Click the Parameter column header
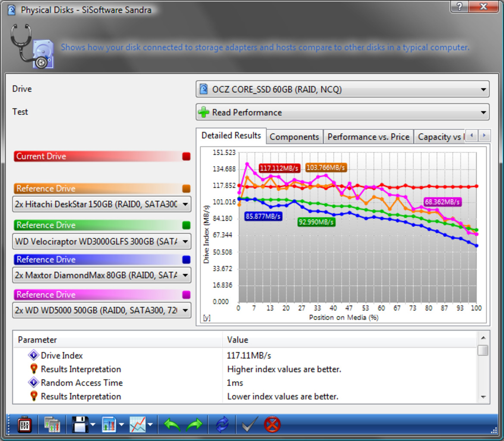The height and width of the screenshot is (441, 504). point(118,340)
